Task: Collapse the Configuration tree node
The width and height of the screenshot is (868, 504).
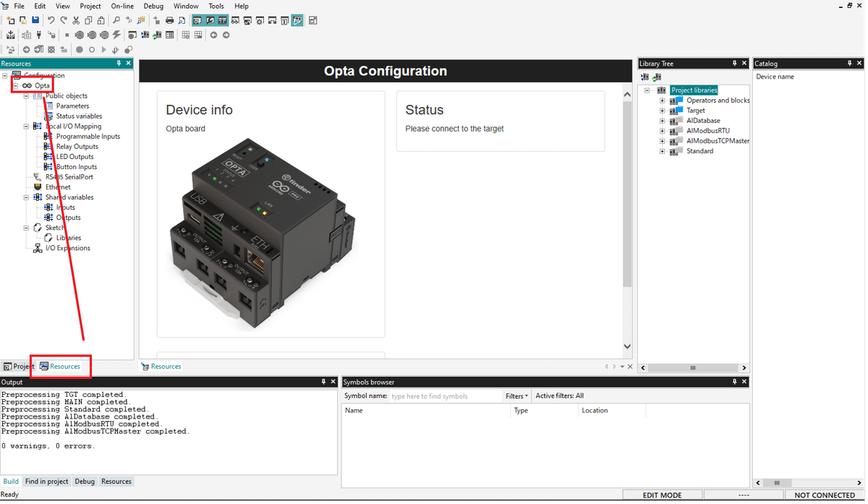Action: point(5,75)
